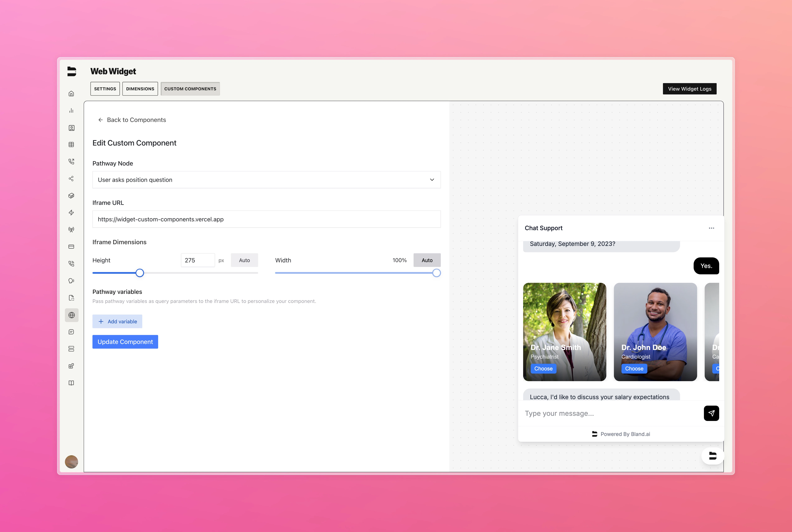Click the Width slider handle

pyautogui.click(x=436, y=273)
